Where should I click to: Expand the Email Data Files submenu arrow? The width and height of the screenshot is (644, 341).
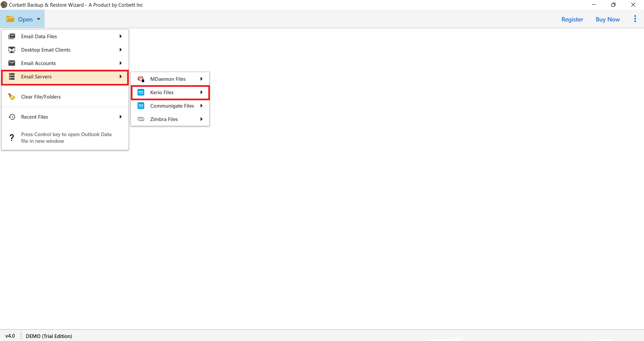[120, 36]
